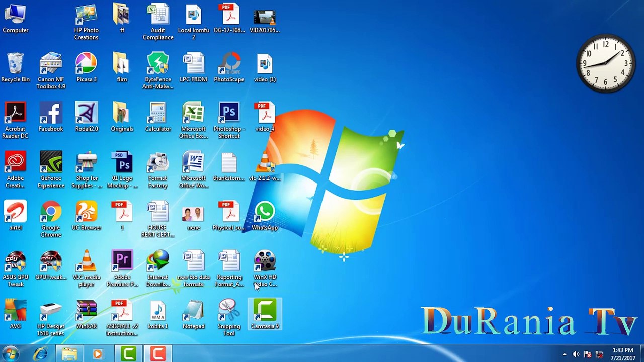Select ASIO4ALL v2 Instruction PDF

[122, 318]
